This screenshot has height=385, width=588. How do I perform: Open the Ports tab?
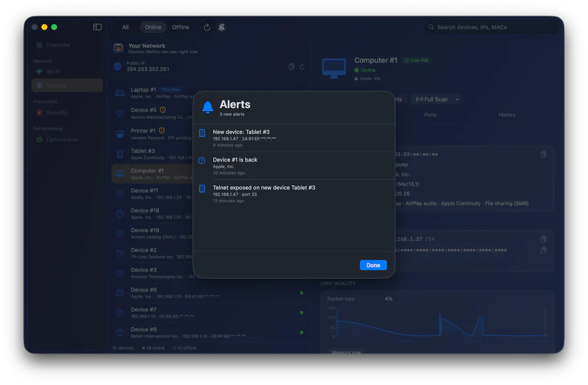click(430, 115)
